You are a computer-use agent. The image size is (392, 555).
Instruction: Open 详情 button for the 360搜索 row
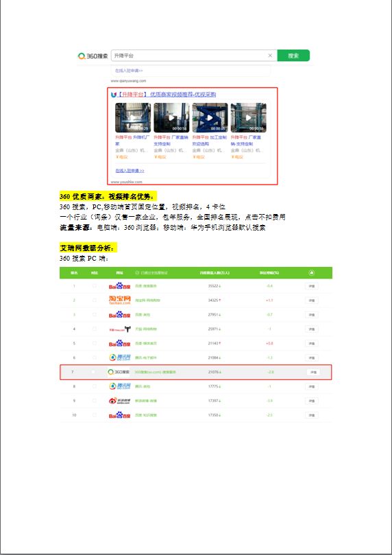pyautogui.click(x=313, y=373)
